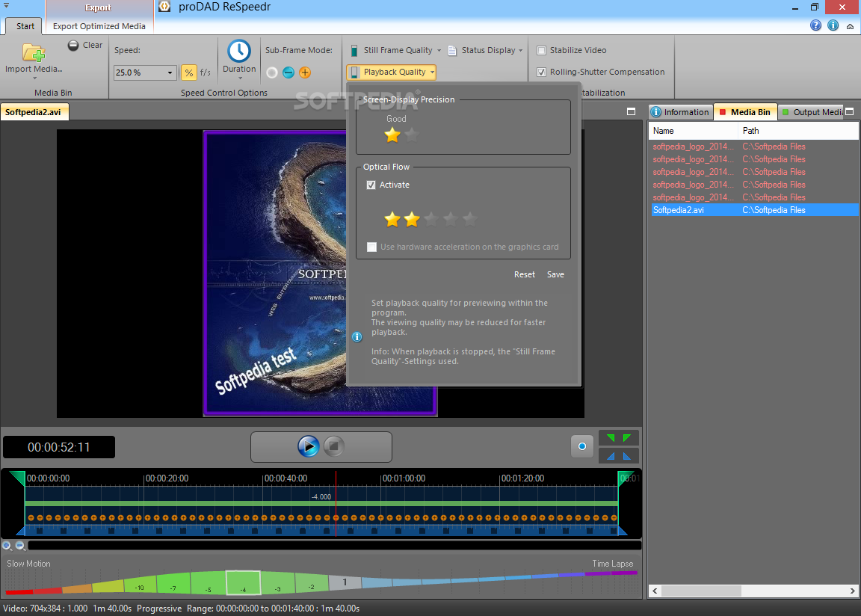Screen dimensions: 861x616
Task: Switch speed unit to f/s
Action: click(206, 73)
